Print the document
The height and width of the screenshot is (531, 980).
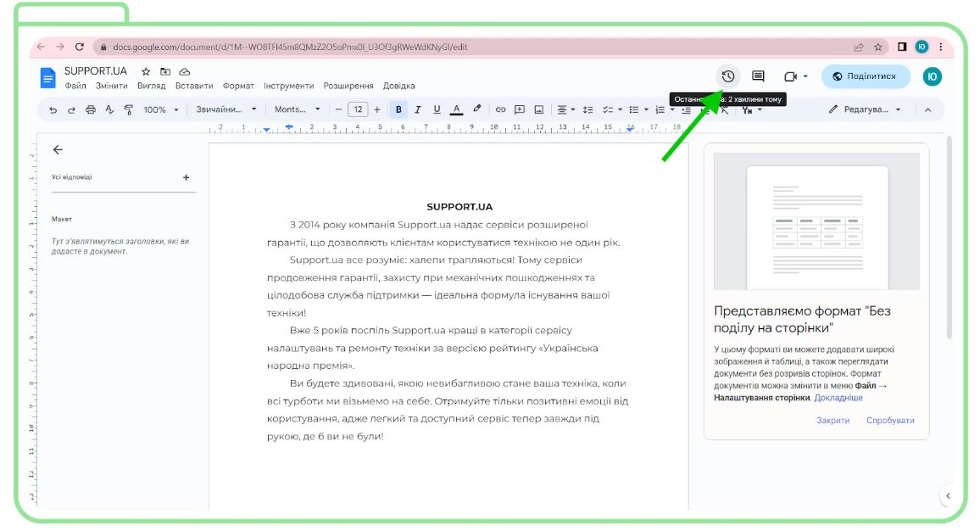(91, 110)
